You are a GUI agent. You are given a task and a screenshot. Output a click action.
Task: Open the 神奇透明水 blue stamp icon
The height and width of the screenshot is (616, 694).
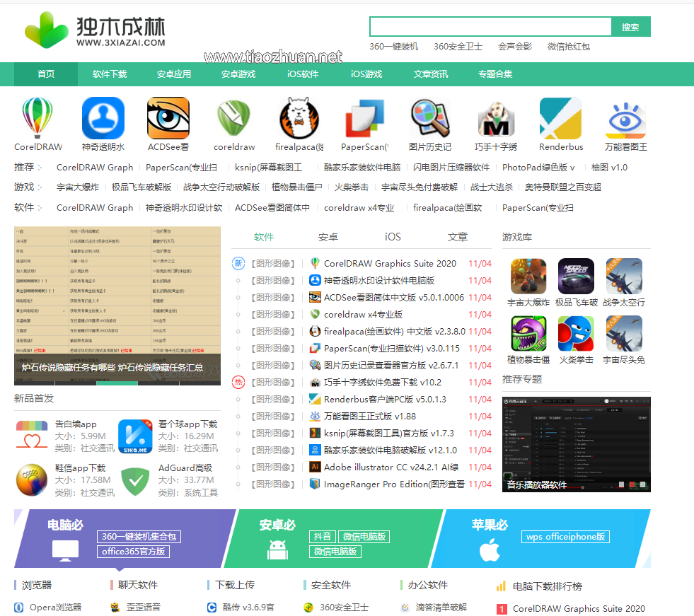pyautogui.click(x=103, y=118)
